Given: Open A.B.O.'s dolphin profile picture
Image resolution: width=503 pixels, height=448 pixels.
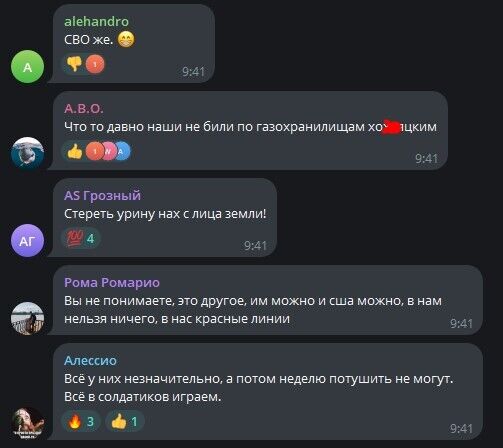Looking at the screenshot, I should [28, 153].
